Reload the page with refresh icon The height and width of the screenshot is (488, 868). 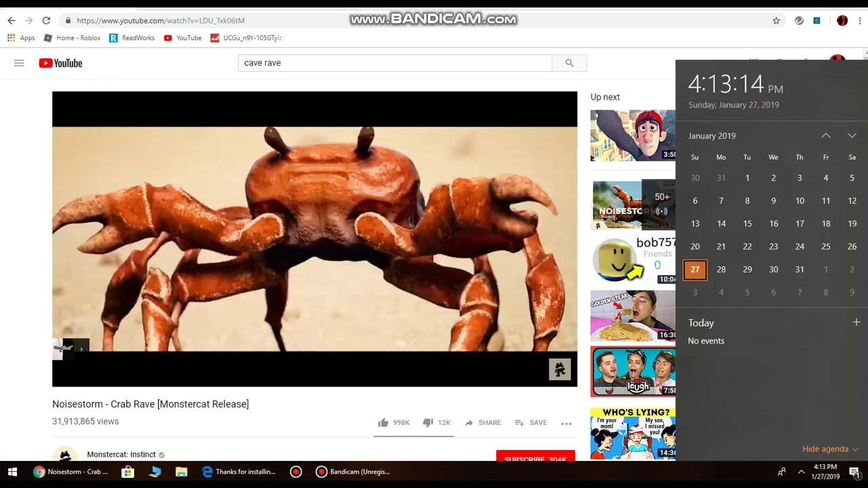pos(46,20)
